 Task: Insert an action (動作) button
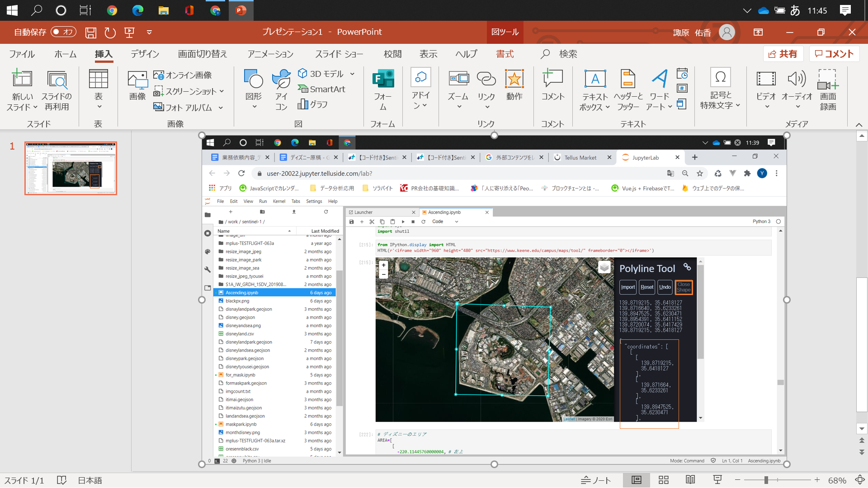(514, 86)
